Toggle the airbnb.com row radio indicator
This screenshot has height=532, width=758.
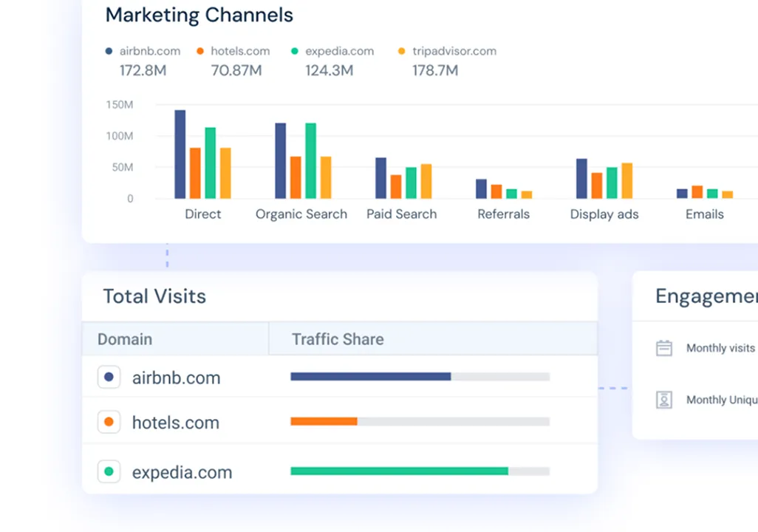click(x=109, y=378)
